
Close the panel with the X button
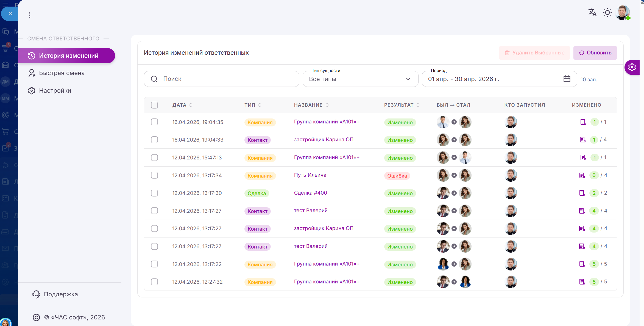click(x=10, y=13)
